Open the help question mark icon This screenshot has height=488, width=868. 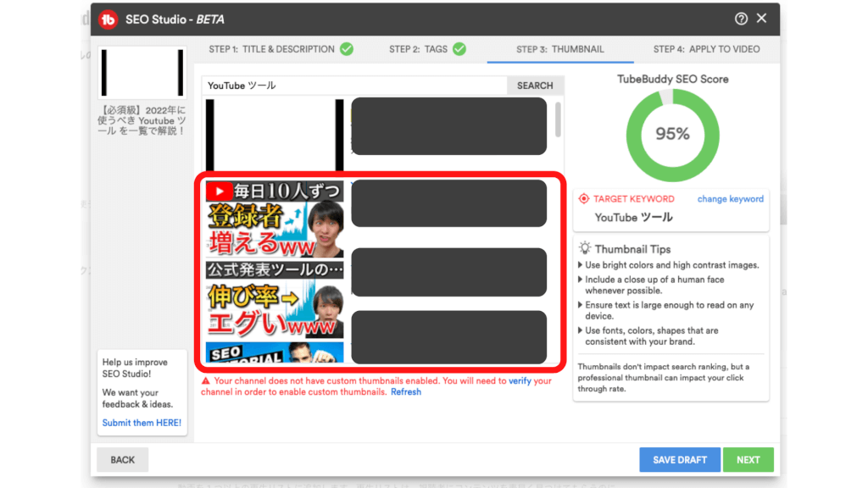click(x=742, y=19)
